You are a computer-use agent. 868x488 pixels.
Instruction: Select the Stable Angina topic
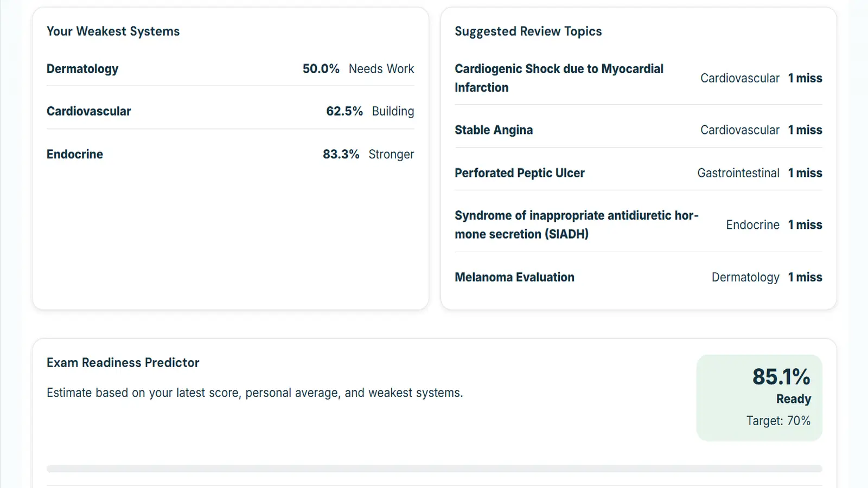(x=494, y=130)
